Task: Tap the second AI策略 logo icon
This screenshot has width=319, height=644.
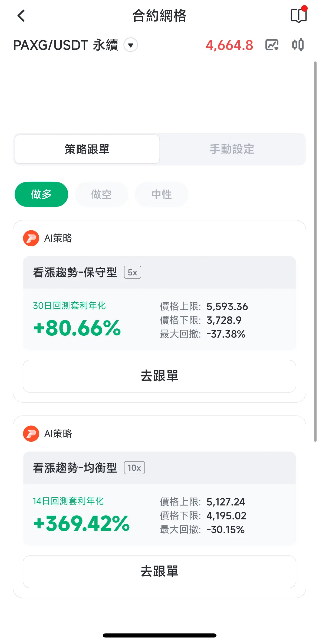Action: (x=31, y=434)
